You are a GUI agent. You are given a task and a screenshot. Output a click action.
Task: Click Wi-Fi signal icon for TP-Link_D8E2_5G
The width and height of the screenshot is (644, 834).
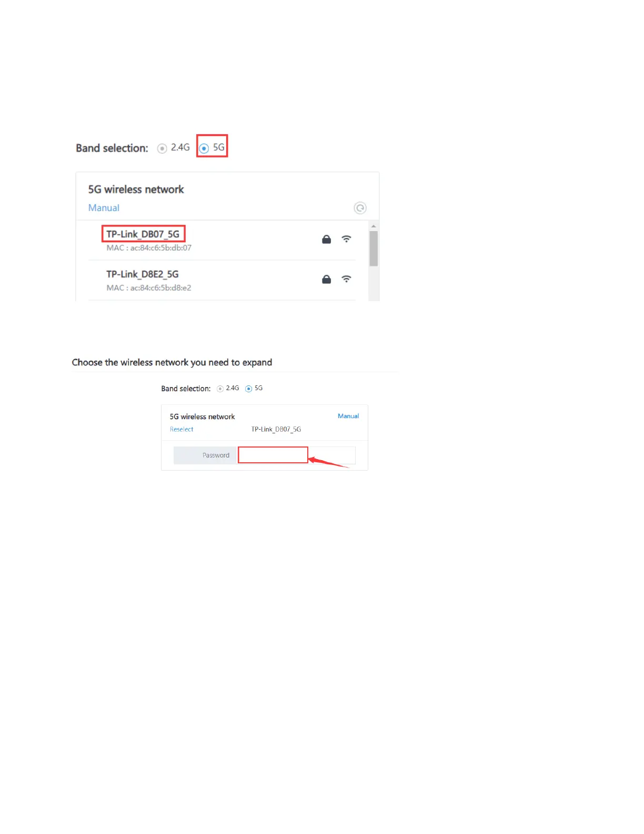pos(346,279)
